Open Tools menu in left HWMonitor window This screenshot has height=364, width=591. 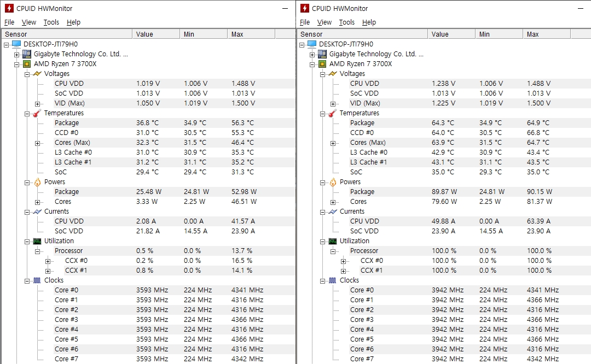coord(51,22)
